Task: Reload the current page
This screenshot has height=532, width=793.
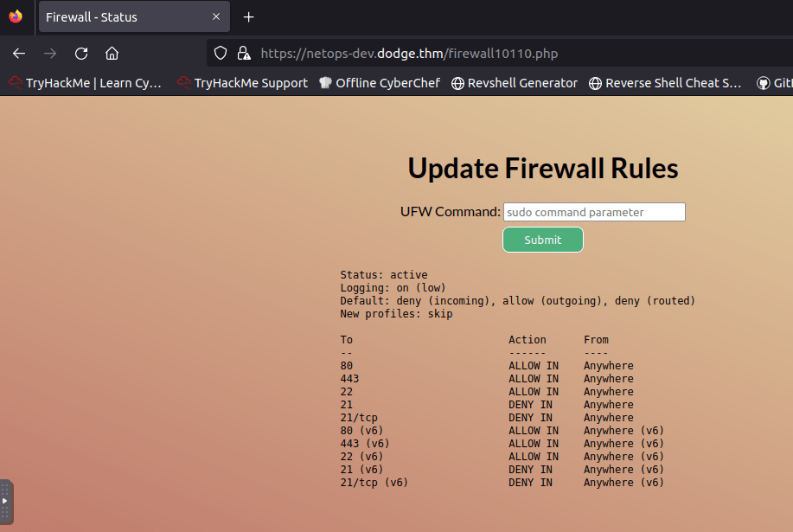Action: pyautogui.click(x=81, y=54)
